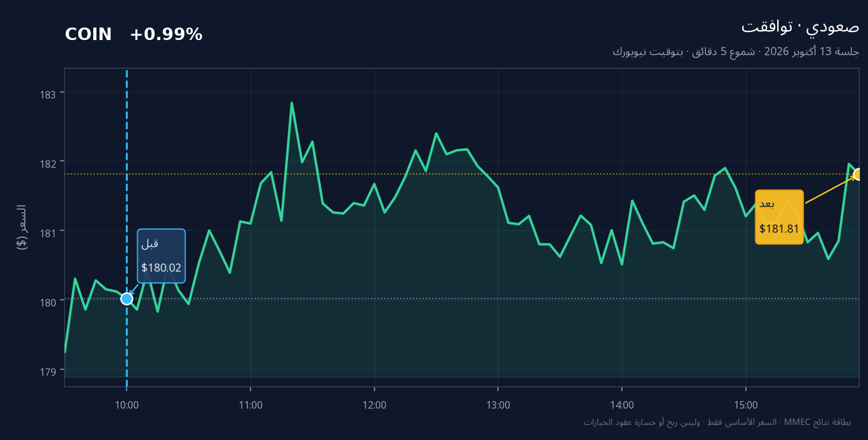Select the 180 price axis label

pos(48,302)
